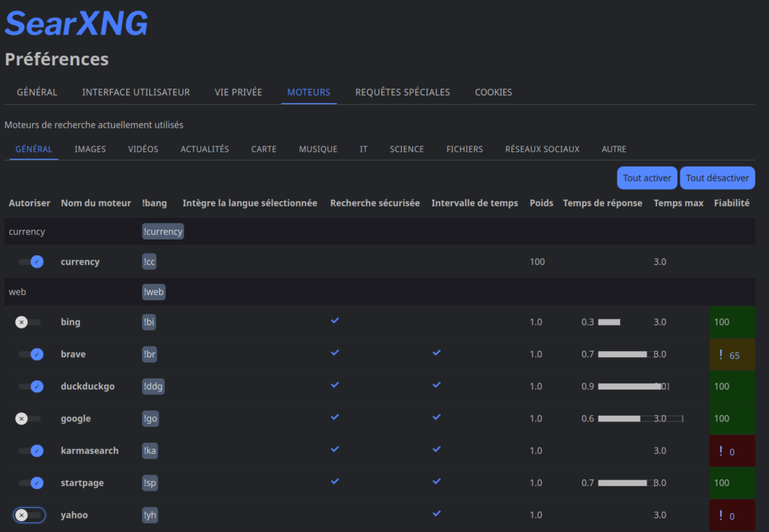Disable the duckduckgo engine toggle
The image size is (769, 532).
(31, 386)
